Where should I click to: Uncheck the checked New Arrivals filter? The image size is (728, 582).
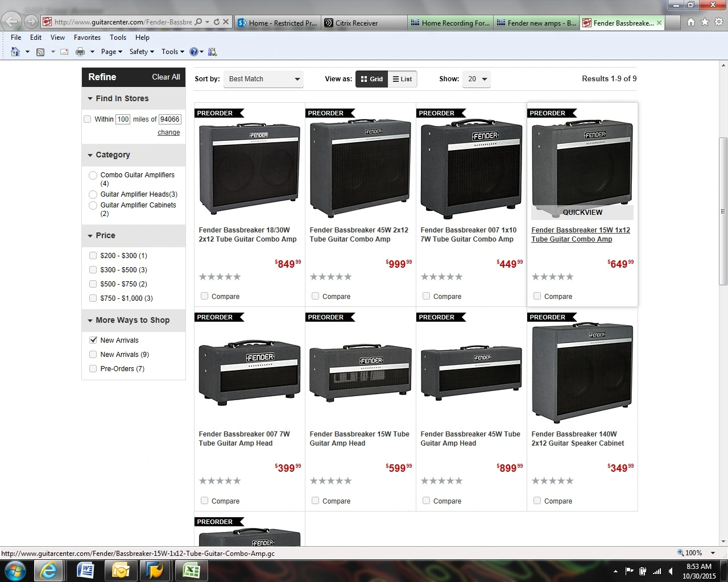click(x=93, y=340)
